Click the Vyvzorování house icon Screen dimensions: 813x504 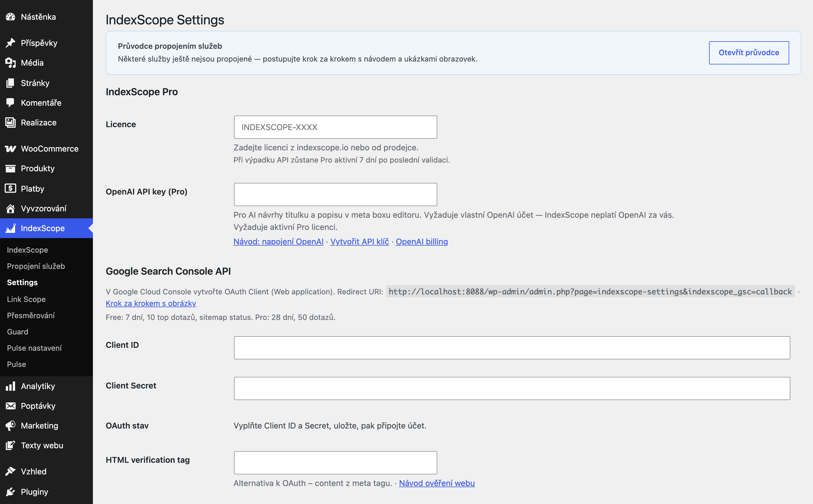pos(10,208)
